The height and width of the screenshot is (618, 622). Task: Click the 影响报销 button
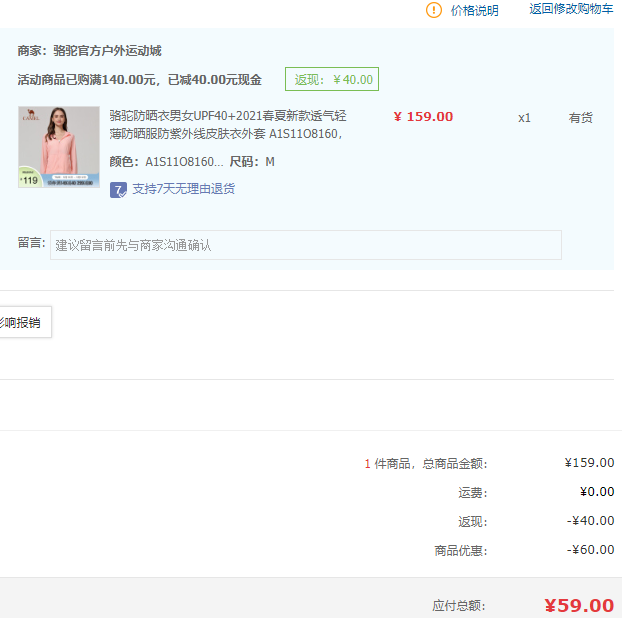coord(24,322)
